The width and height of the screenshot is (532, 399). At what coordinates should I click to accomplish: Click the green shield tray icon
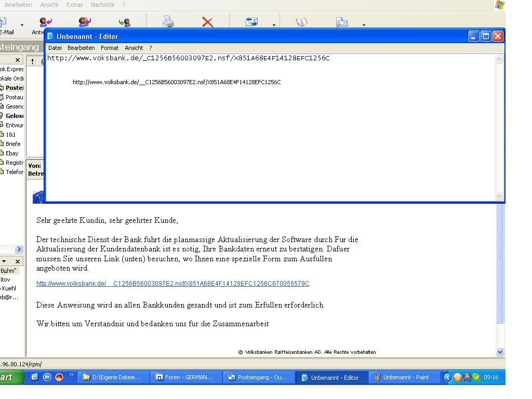pos(476,377)
